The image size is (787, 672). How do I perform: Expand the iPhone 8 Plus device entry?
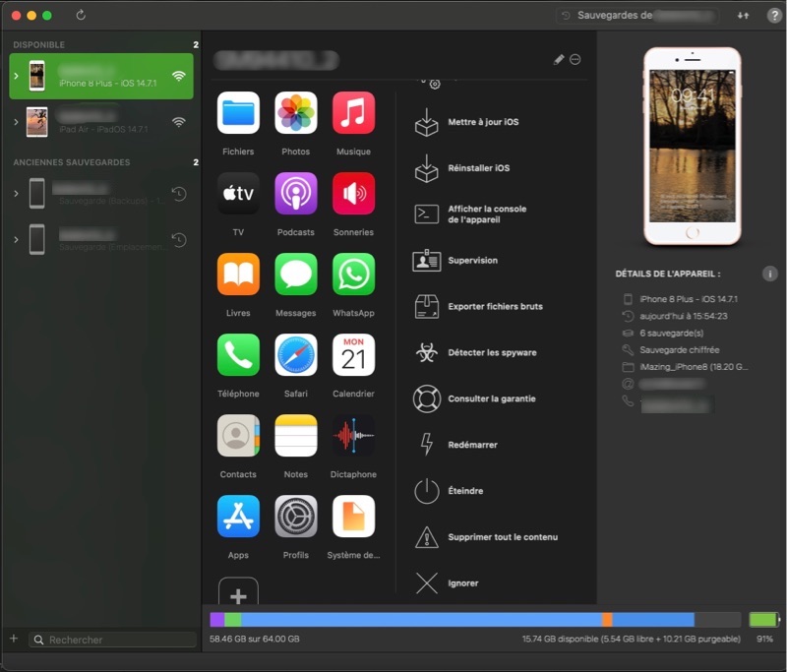coord(16,76)
